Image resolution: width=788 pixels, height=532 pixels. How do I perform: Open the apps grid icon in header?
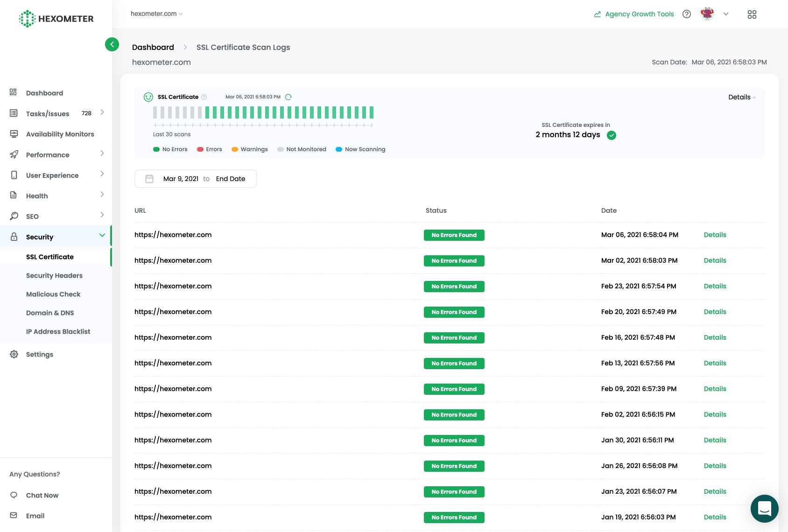click(x=752, y=14)
